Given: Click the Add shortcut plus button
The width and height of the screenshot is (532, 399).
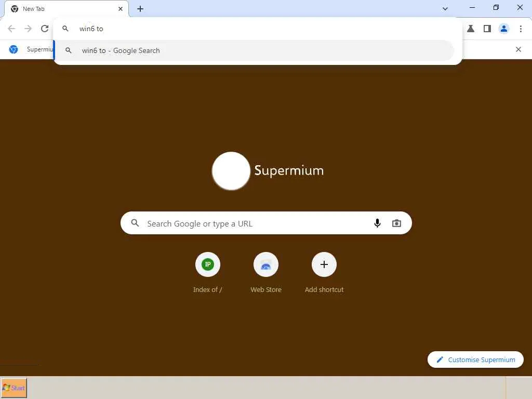Looking at the screenshot, I should [x=324, y=264].
